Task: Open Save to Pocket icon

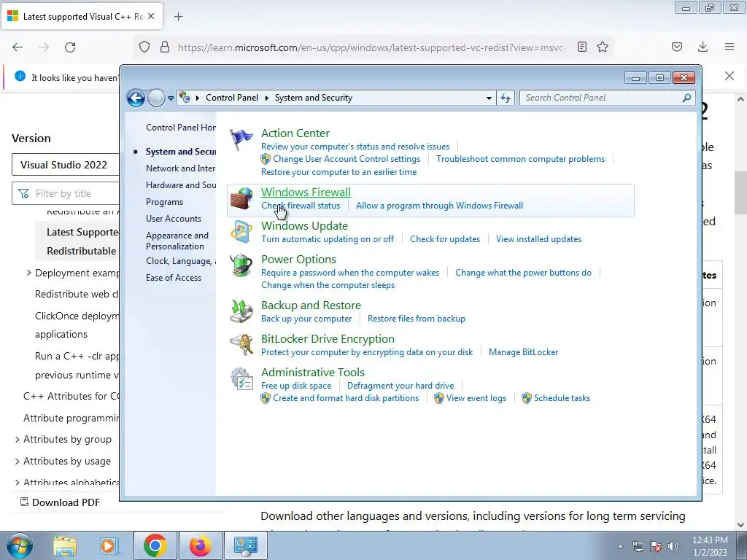Action: [677, 47]
